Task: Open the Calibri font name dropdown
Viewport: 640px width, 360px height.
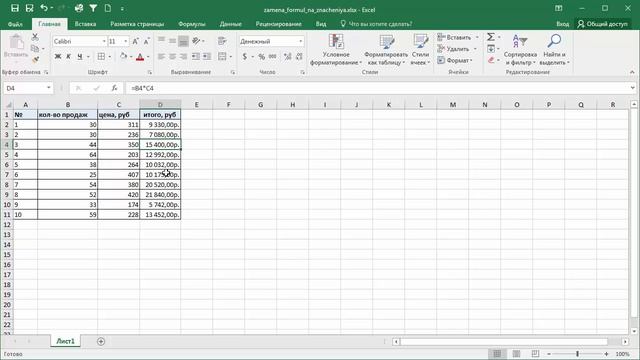Action: click(104, 41)
